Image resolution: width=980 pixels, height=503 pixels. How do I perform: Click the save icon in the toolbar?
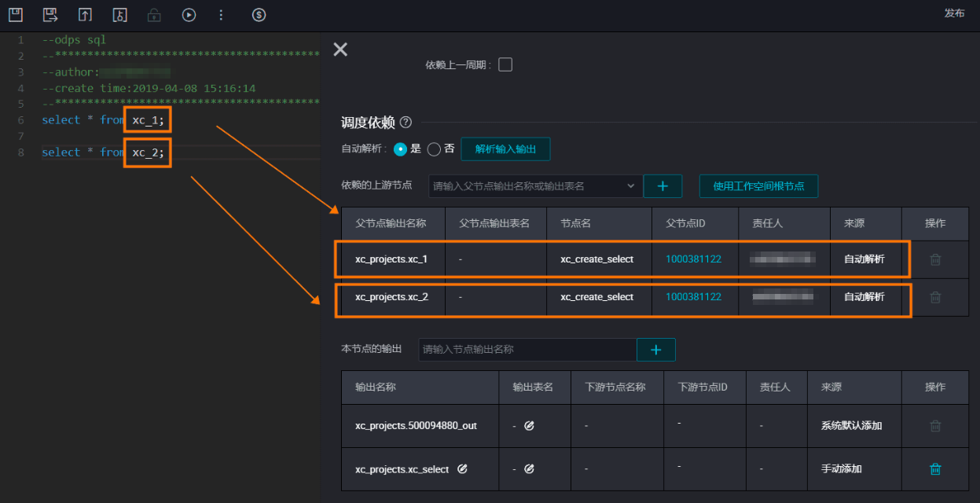pos(15,14)
